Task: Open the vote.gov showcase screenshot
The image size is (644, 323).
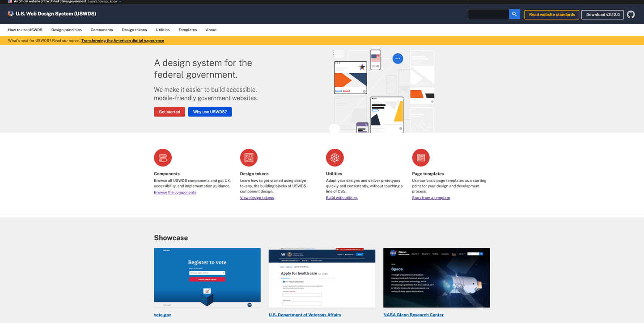Action: 207,278
